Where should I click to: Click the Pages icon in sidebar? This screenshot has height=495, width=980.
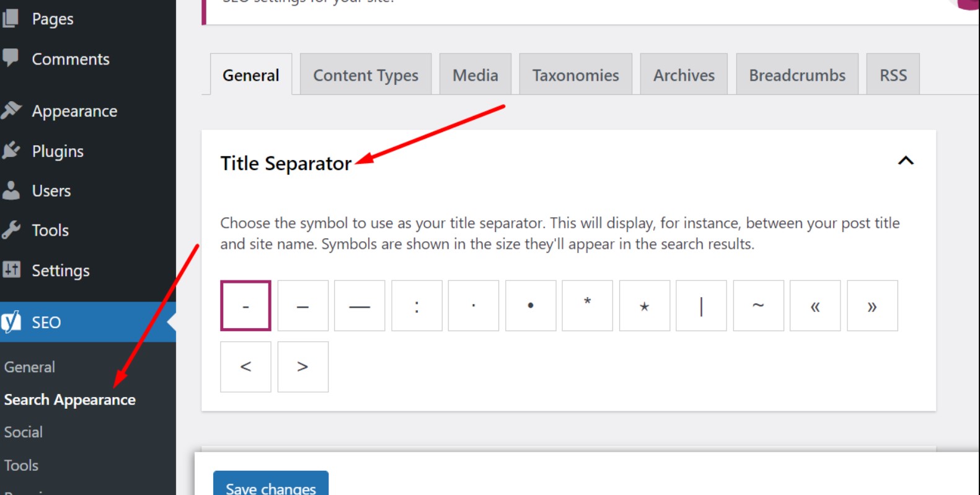(x=11, y=19)
